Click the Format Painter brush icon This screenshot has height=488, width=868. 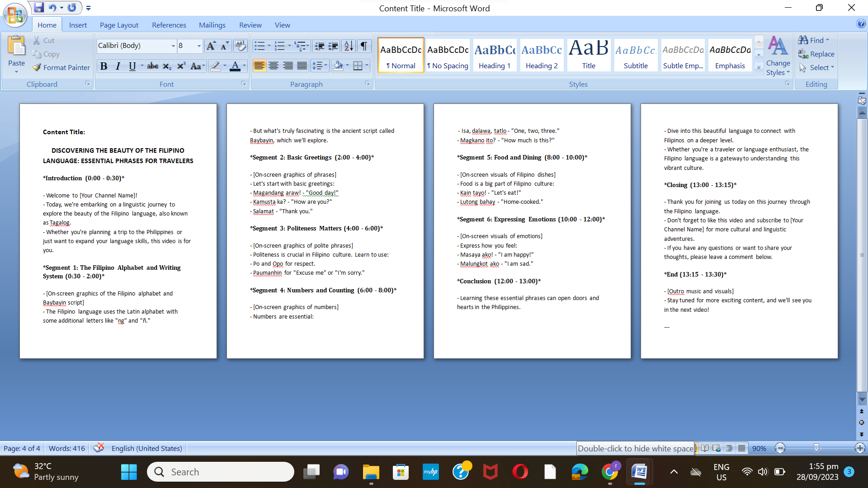pos(37,68)
